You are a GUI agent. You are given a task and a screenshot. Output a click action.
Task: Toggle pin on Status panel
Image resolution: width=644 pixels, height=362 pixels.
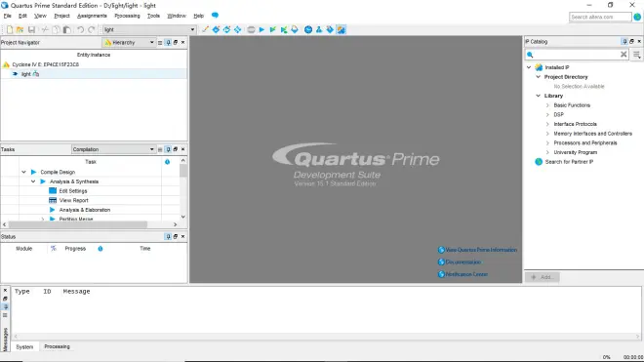click(168, 237)
